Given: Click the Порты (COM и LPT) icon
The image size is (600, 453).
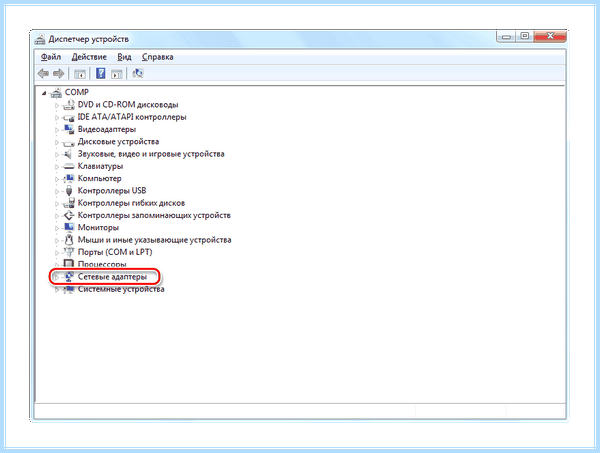Looking at the screenshot, I should (x=69, y=252).
